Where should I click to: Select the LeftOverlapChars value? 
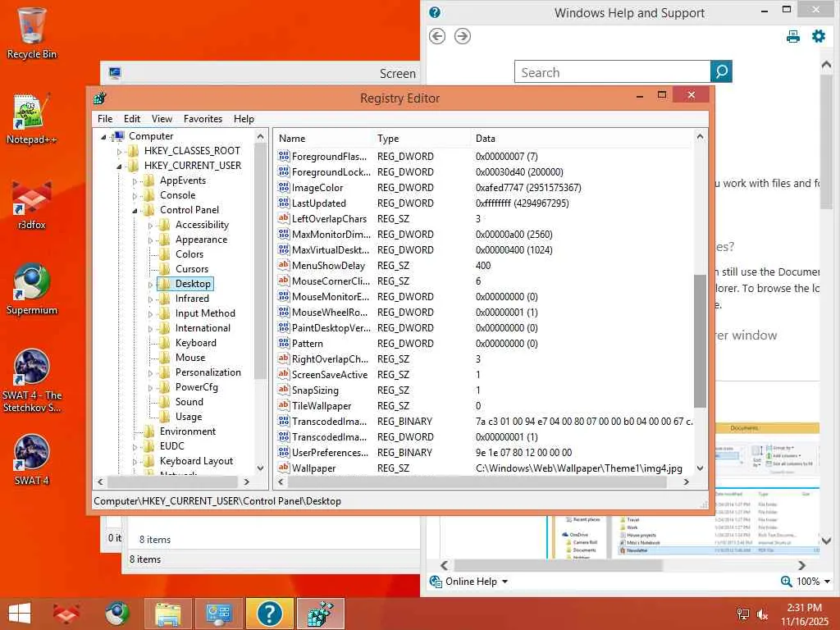[x=329, y=218]
